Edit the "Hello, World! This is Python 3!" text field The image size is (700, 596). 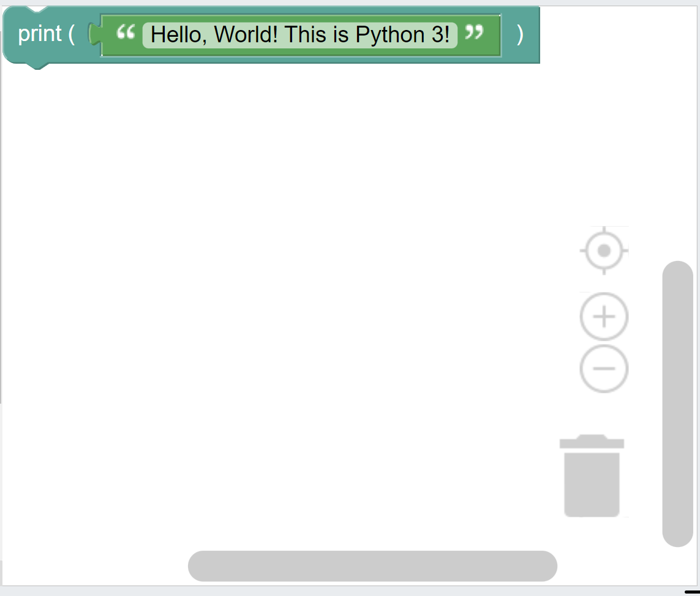[299, 35]
